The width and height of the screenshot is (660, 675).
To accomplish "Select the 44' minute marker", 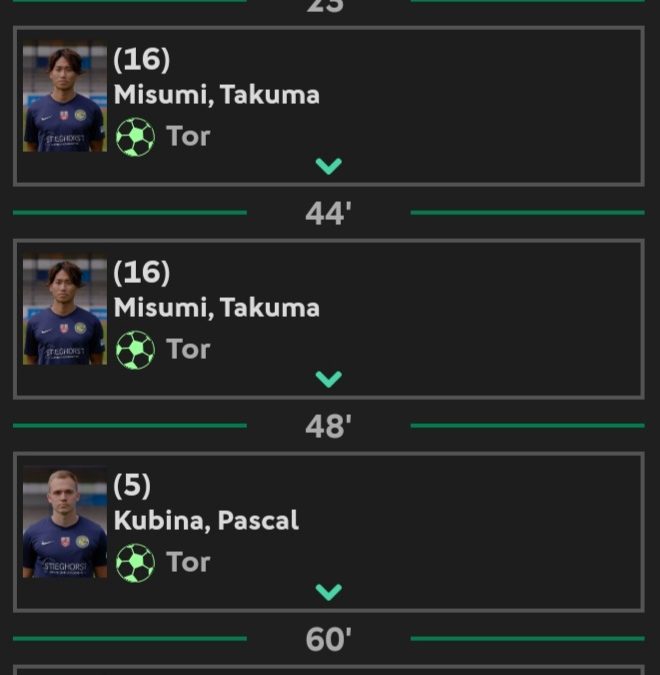I will click(328, 214).
